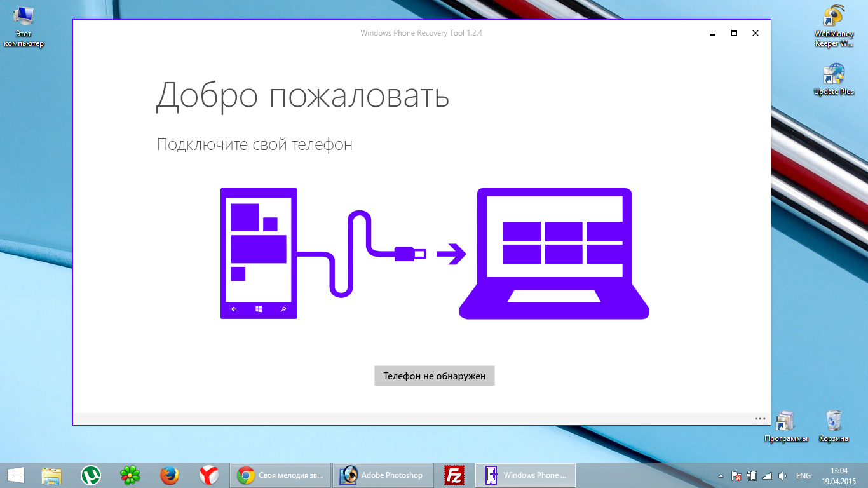
Task: Open the volume speaker tray icon
Action: (782, 475)
